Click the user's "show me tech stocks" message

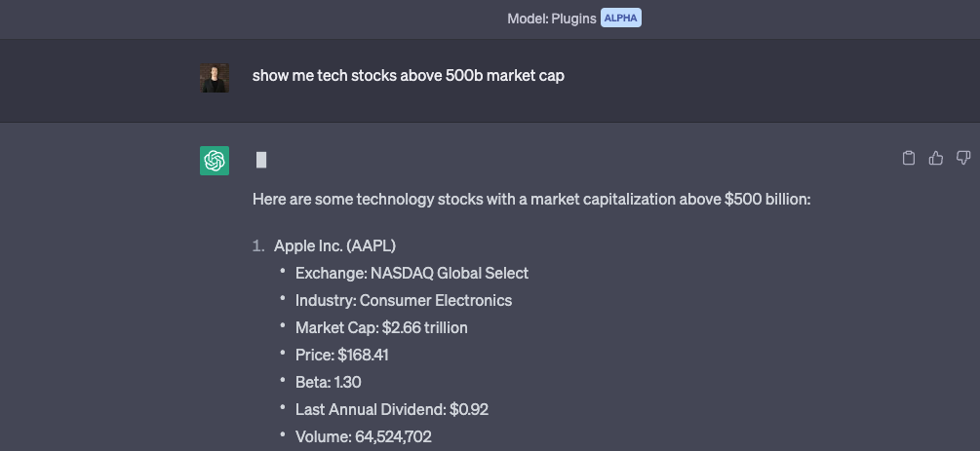[x=408, y=75]
